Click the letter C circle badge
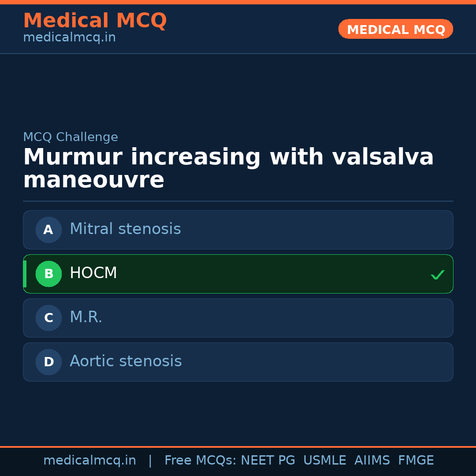Screen dimensions: 476x476 click(48, 318)
